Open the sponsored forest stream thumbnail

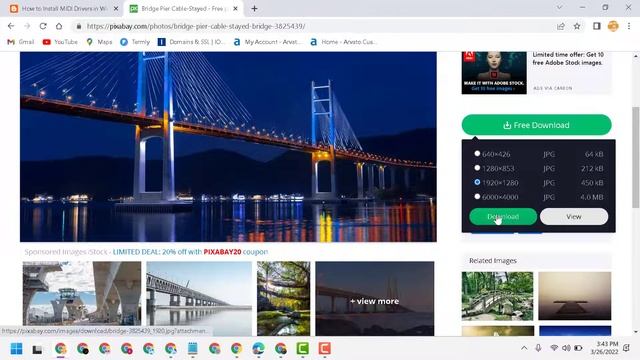pyautogui.click(x=284, y=298)
